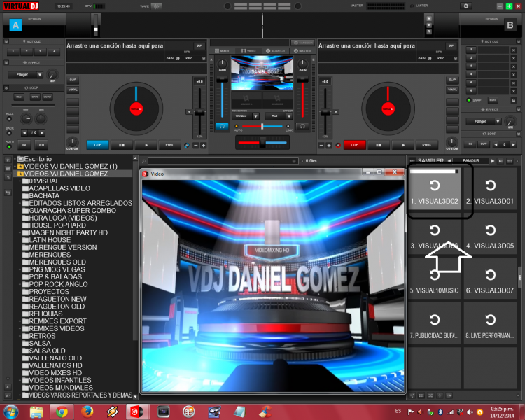
Task: Open Windows Explorer from taskbar
Action: (x=36, y=412)
